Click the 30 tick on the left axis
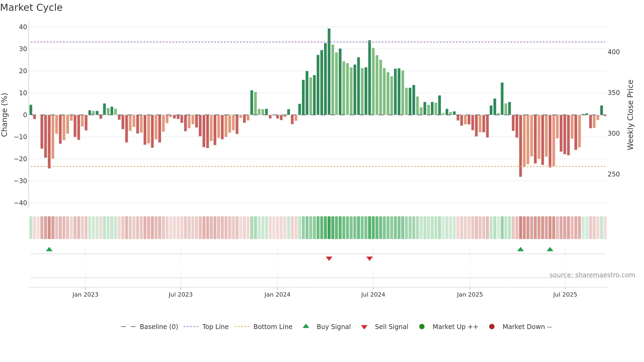 coord(23,49)
